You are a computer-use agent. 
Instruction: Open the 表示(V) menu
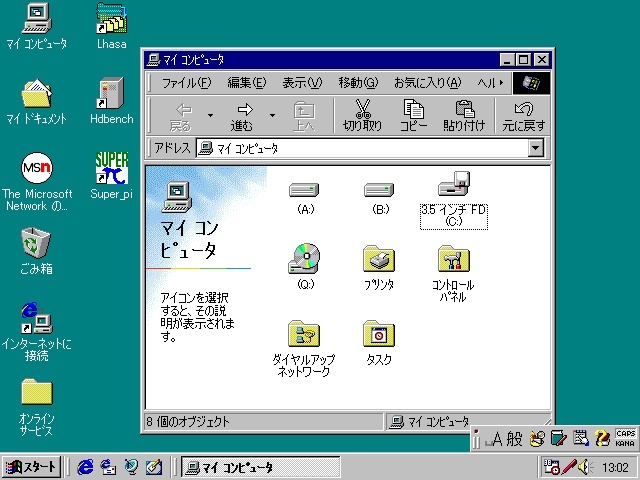[302, 83]
